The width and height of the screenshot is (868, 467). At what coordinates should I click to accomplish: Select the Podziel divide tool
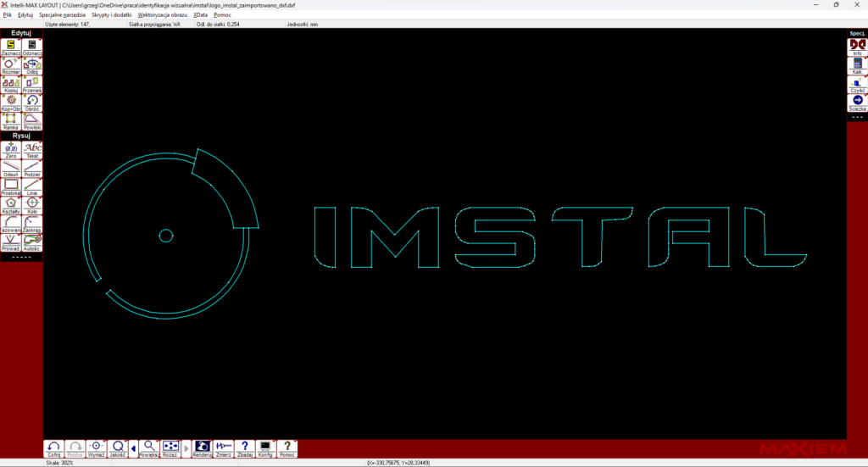click(x=32, y=169)
